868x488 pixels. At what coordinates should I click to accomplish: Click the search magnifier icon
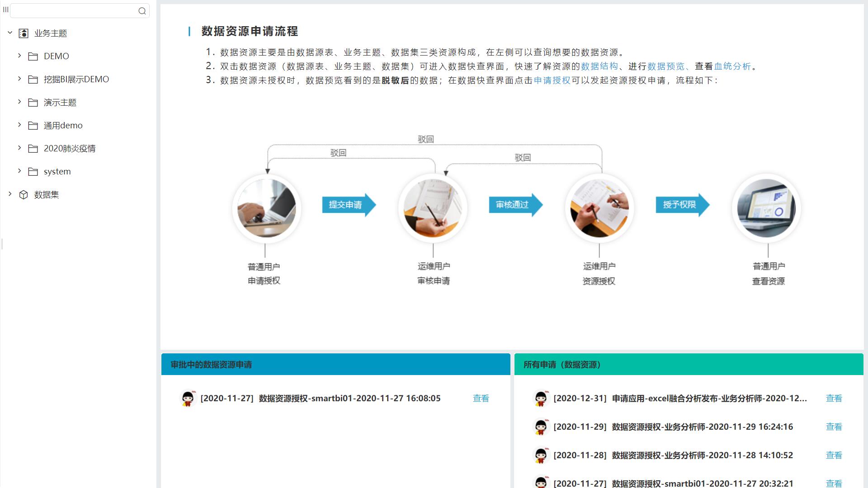click(x=142, y=11)
